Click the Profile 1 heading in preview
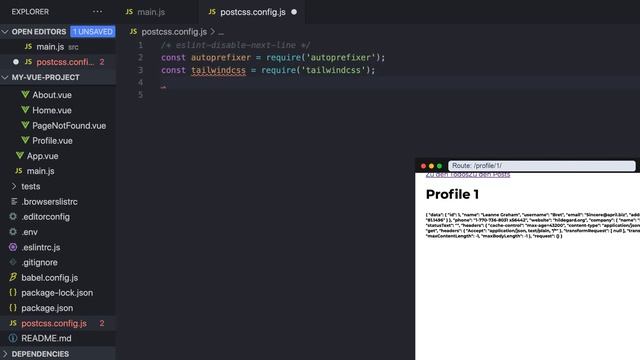 (x=452, y=194)
